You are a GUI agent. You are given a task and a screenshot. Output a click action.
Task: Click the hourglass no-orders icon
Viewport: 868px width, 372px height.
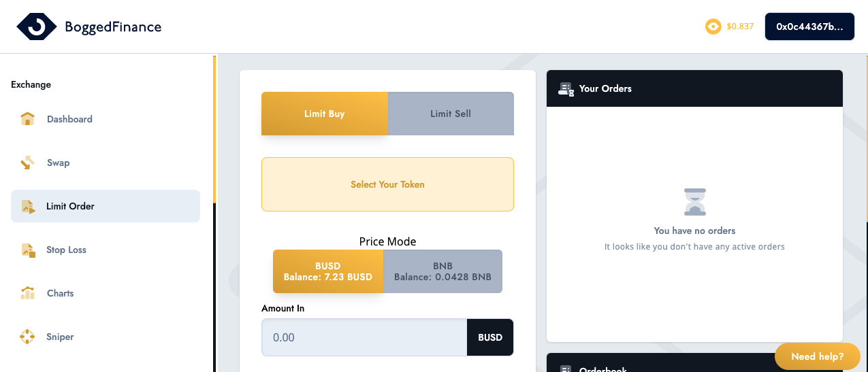point(694,202)
